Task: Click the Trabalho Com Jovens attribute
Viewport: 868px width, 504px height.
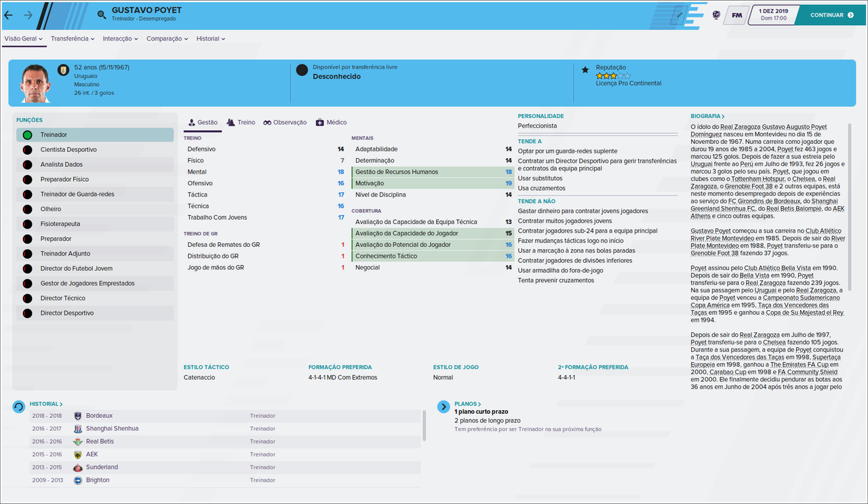Action: 264,217
